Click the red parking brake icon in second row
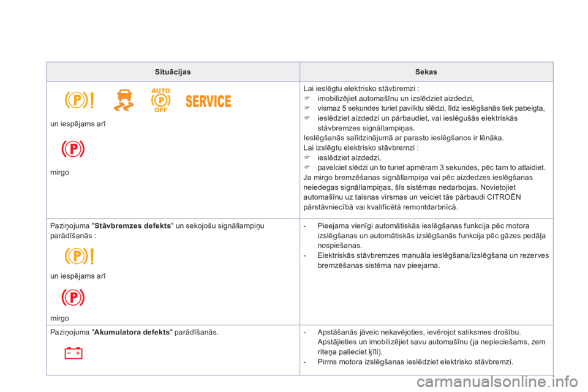This screenshot has width=588, height=392. 73,298
